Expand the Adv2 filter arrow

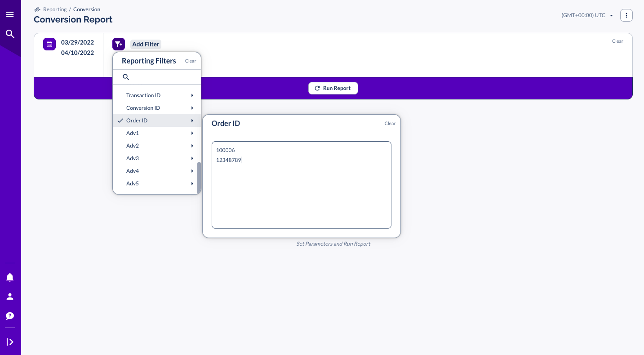[192, 146]
